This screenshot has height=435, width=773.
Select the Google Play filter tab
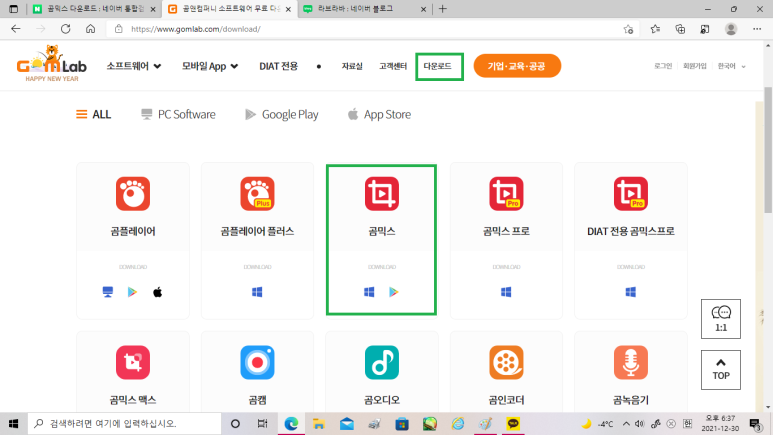pyautogui.click(x=281, y=114)
